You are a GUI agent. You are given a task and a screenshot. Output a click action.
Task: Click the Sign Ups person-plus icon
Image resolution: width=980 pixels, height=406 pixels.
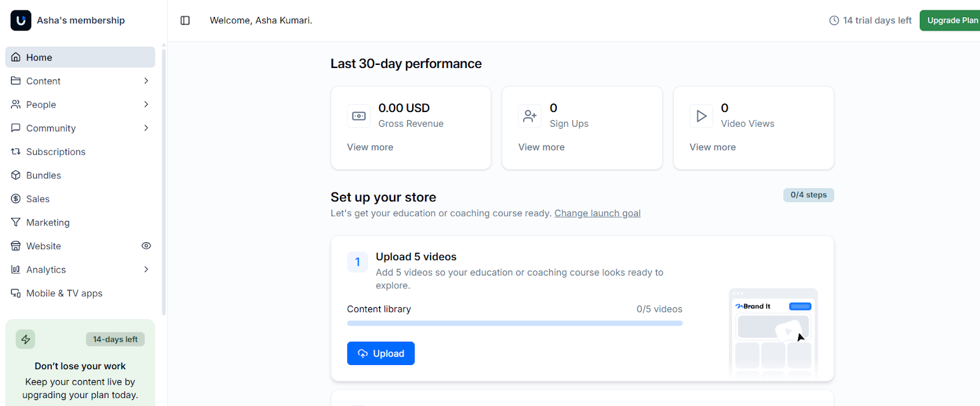point(530,116)
